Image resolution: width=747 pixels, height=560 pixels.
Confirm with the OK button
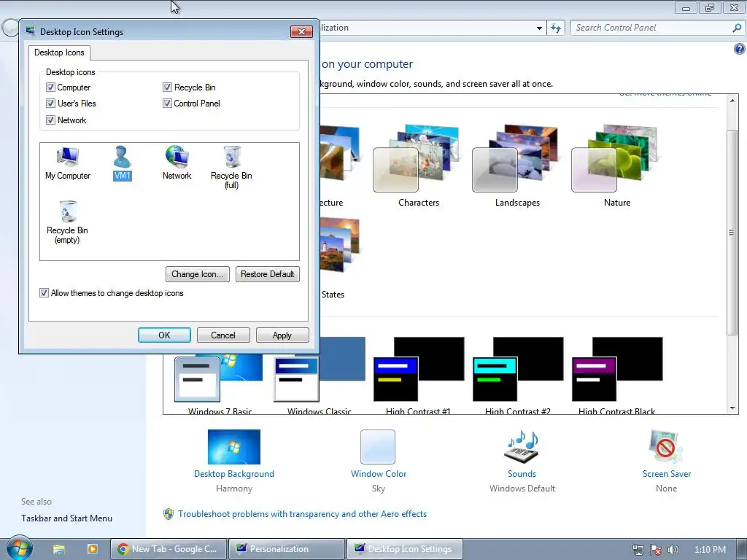pyautogui.click(x=164, y=335)
